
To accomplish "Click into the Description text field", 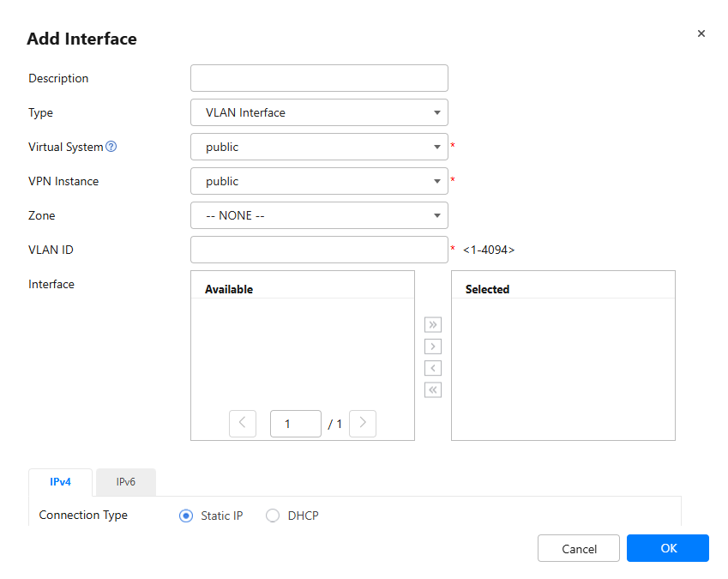I will coord(319,78).
